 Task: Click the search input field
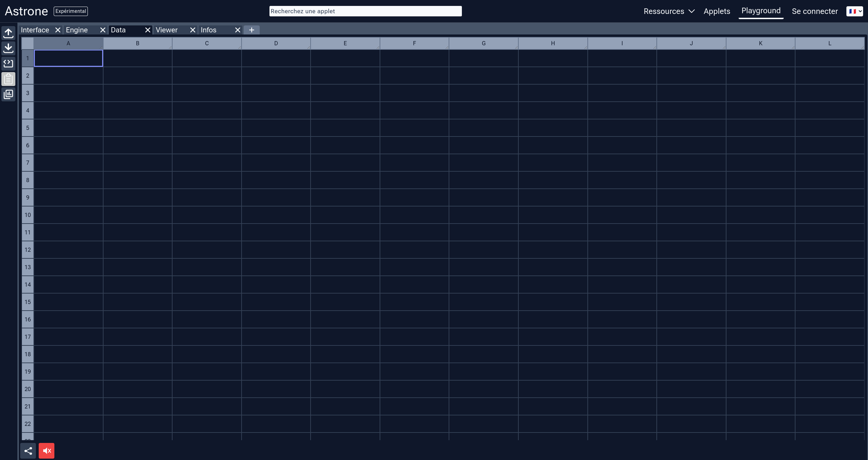coord(366,11)
